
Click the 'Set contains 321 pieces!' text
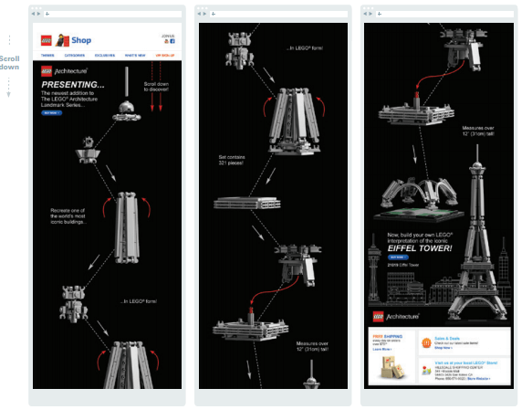232,160
